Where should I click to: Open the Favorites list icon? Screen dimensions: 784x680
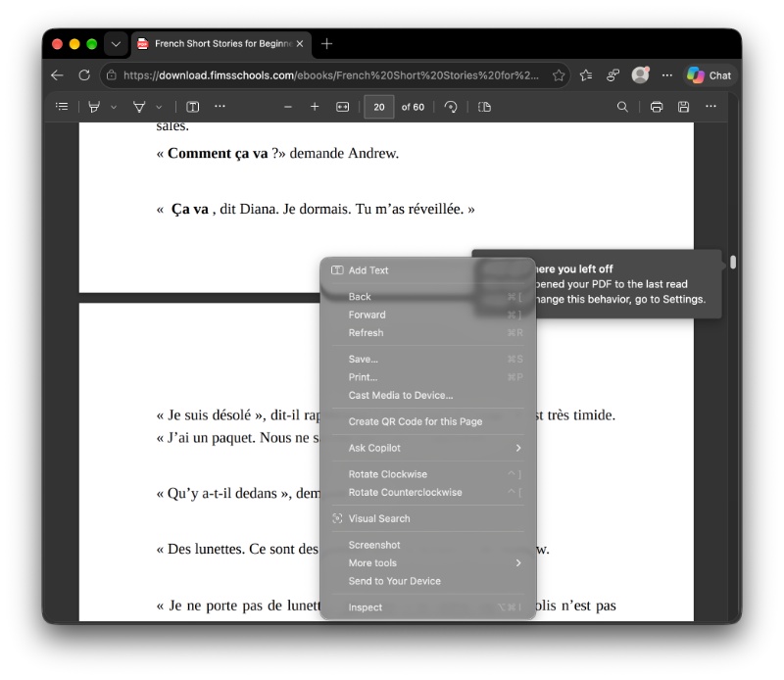tap(586, 75)
